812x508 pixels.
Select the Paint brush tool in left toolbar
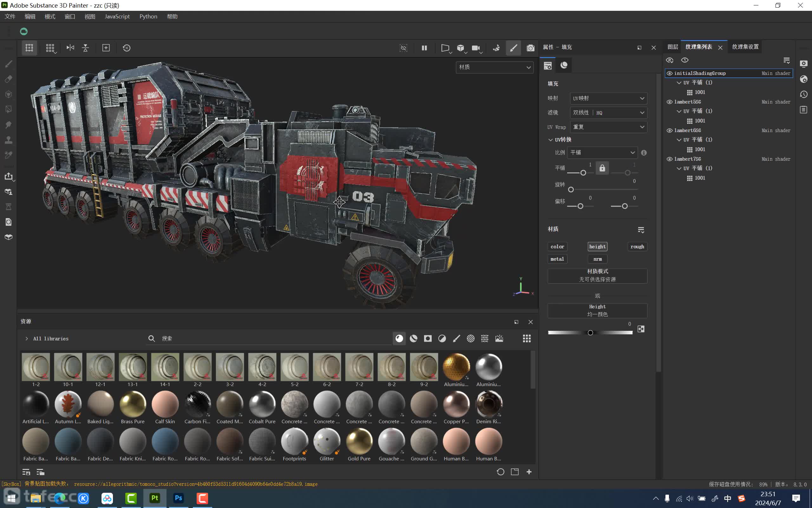tap(9, 64)
